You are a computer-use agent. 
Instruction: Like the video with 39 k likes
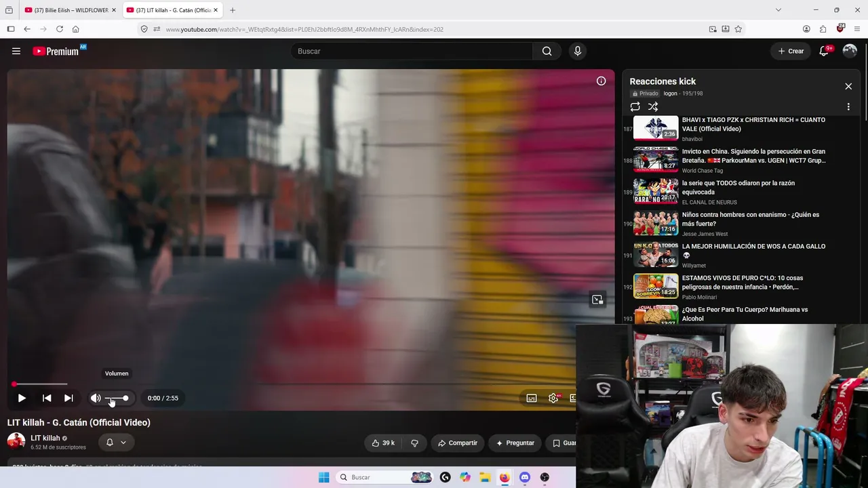(x=383, y=443)
